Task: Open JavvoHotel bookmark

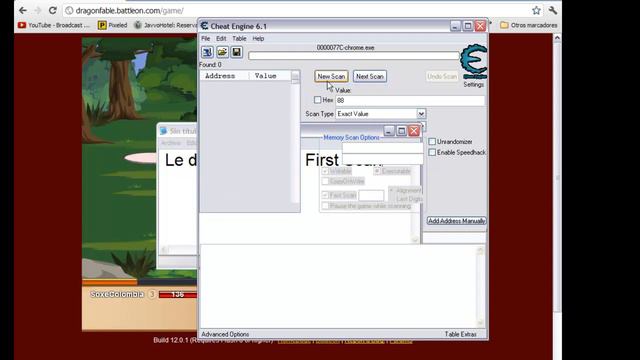Action: click(x=166, y=25)
